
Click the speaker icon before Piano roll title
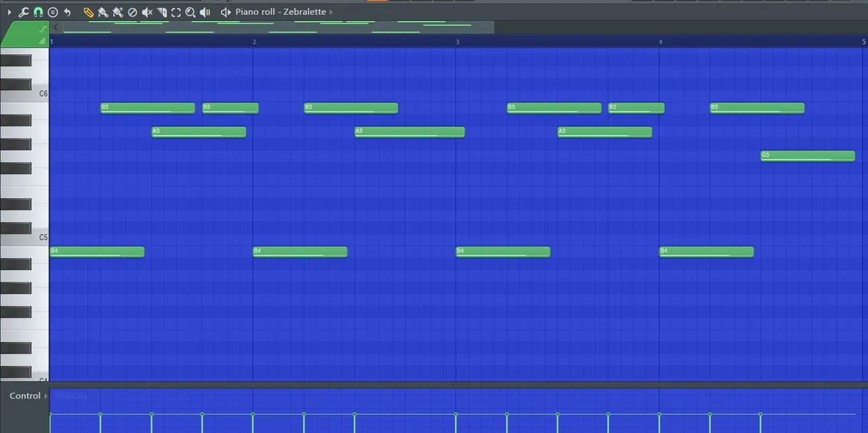click(226, 12)
